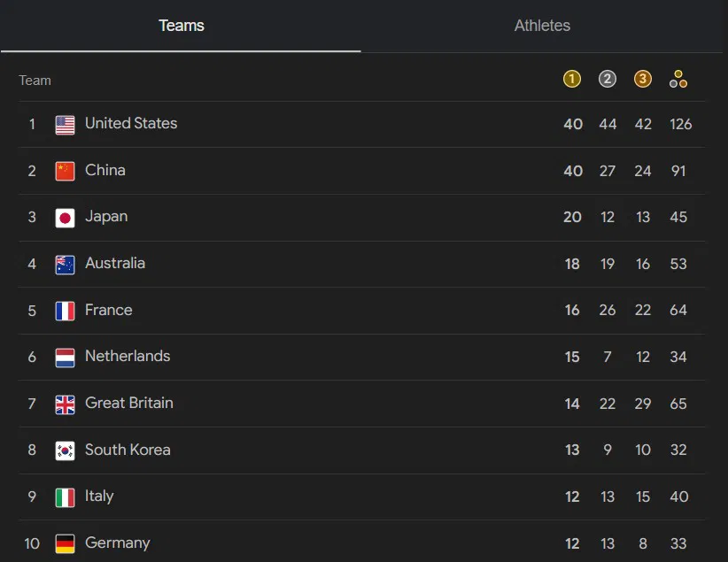
Task: Click United States total of 126
Action: point(681,124)
